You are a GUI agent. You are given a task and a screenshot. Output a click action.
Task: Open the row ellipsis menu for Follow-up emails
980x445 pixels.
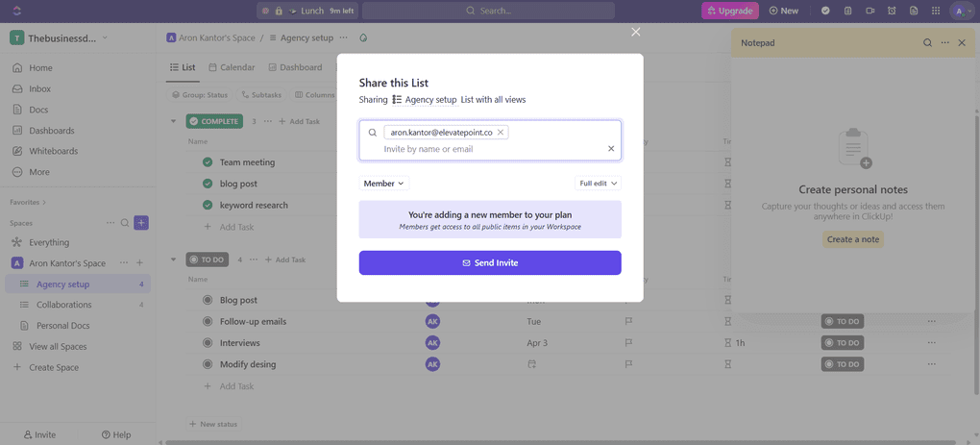(x=932, y=321)
